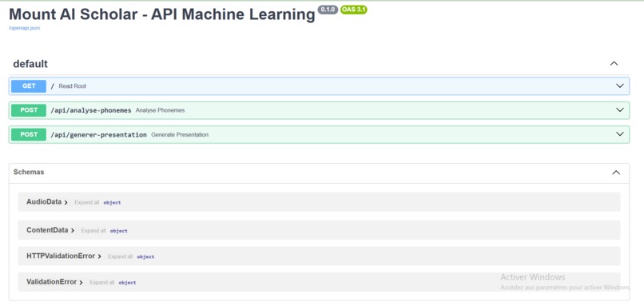Click the object type label for HTTPValidationError
This screenshot has width=644, height=302.
tap(145, 256)
